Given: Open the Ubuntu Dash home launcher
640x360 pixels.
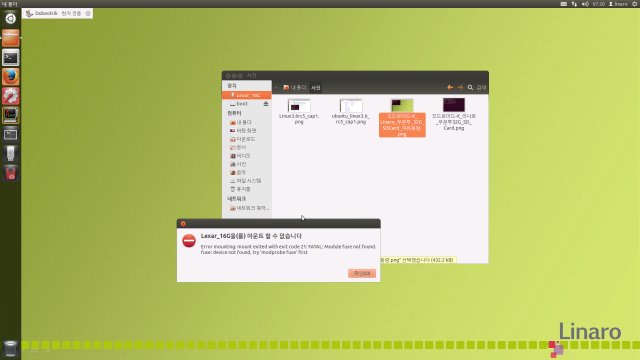Looking at the screenshot, I should (11, 18).
